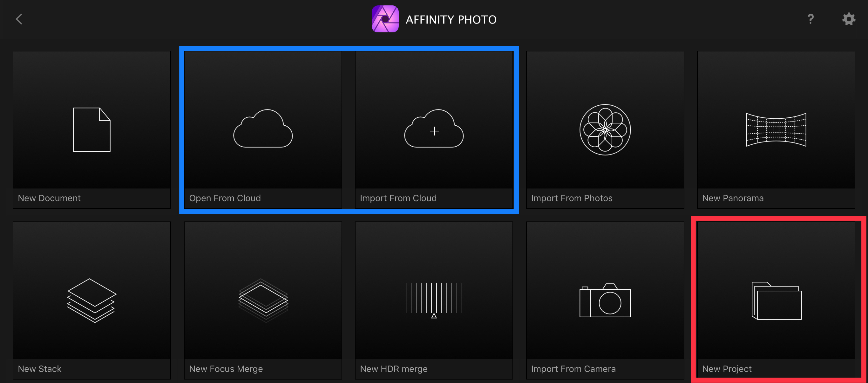Viewport: 868px width, 383px height.
Task: Click the AFFINITY PHOTO title text
Action: [x=451, y=19]
